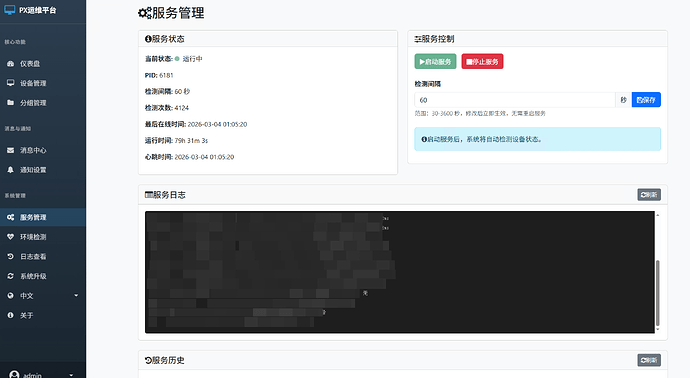Click the heartbeat icon beside 环境检测
The width and height of the screenshot is (690, 378).
(x=11, y=237)
